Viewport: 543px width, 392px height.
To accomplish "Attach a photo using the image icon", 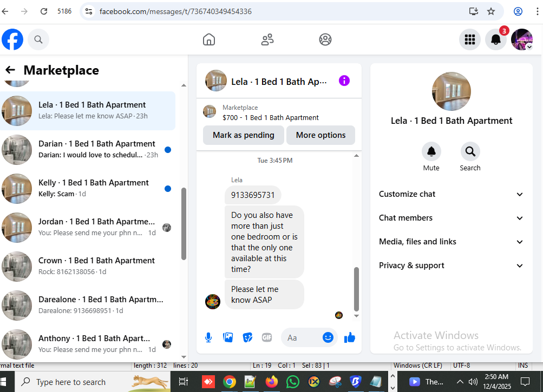I will [x=228, y=337].
